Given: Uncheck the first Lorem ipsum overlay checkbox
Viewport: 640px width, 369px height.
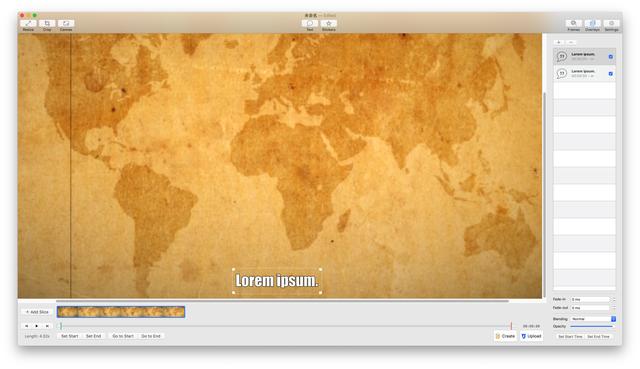Looking at the screenshot, I should (611, 56).
